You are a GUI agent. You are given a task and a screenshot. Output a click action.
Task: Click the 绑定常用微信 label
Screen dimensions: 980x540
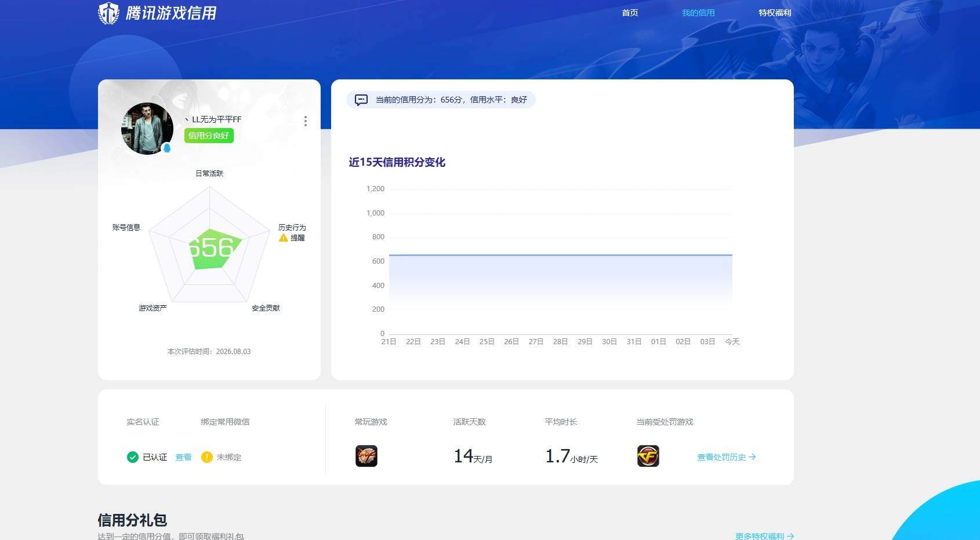click(225, 422)
